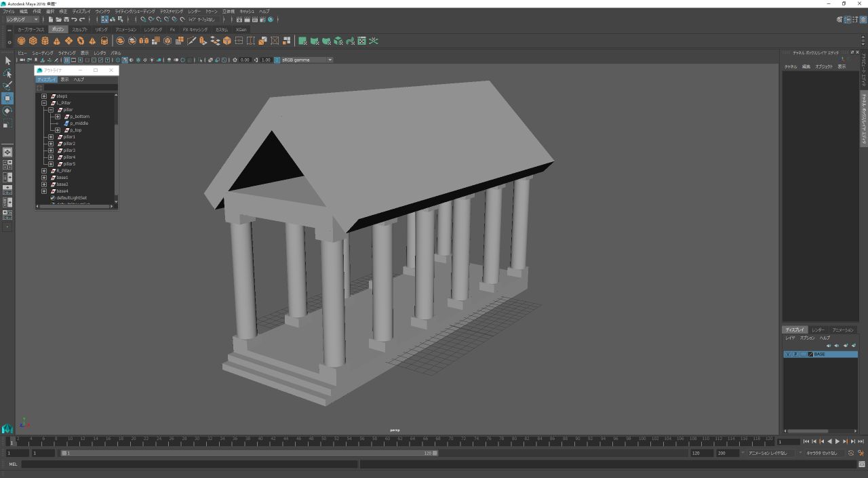868x478 pixels.
Task: Toggle the P playback box on BASE layer
Action: pyautogui.click(x=795, y=354)
